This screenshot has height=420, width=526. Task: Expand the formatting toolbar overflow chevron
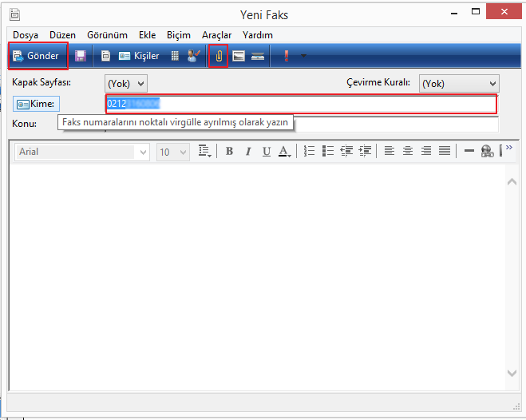click(x=509, y=147)
